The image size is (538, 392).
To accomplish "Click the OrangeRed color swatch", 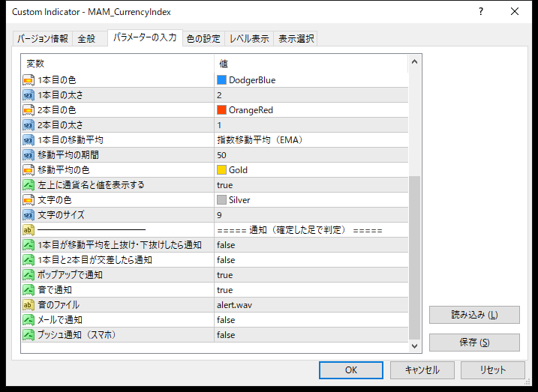I will click(x=221, y=110).
